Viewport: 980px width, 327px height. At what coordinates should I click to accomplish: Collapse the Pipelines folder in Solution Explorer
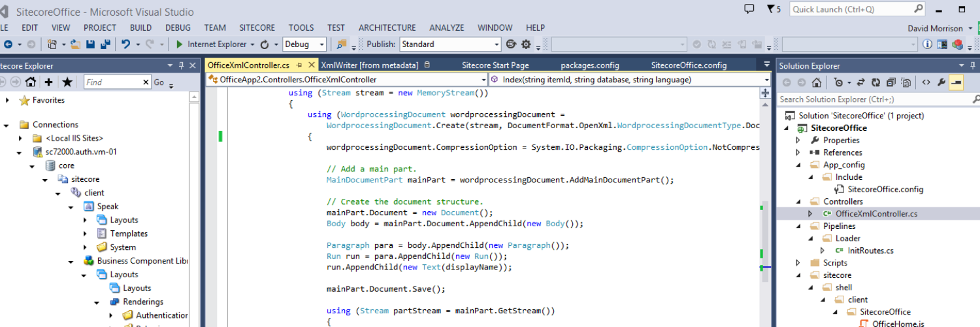coord(798,226)
